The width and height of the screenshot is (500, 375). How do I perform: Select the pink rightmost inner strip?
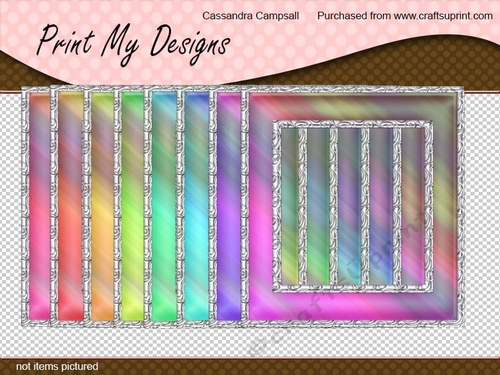(413, 207)
